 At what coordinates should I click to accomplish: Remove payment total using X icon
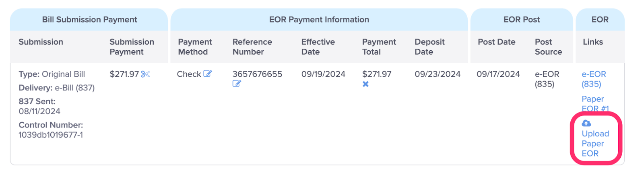click(365, 84)
